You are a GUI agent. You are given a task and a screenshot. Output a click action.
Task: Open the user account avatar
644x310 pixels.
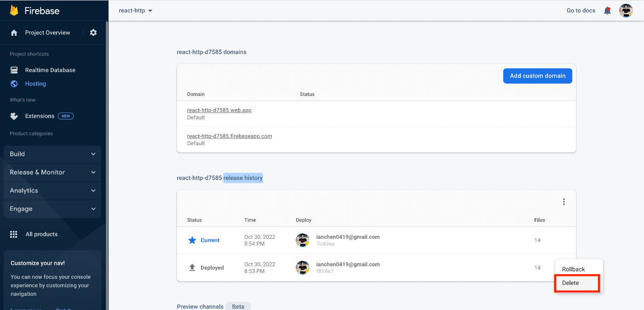click(x=626, y=11)
